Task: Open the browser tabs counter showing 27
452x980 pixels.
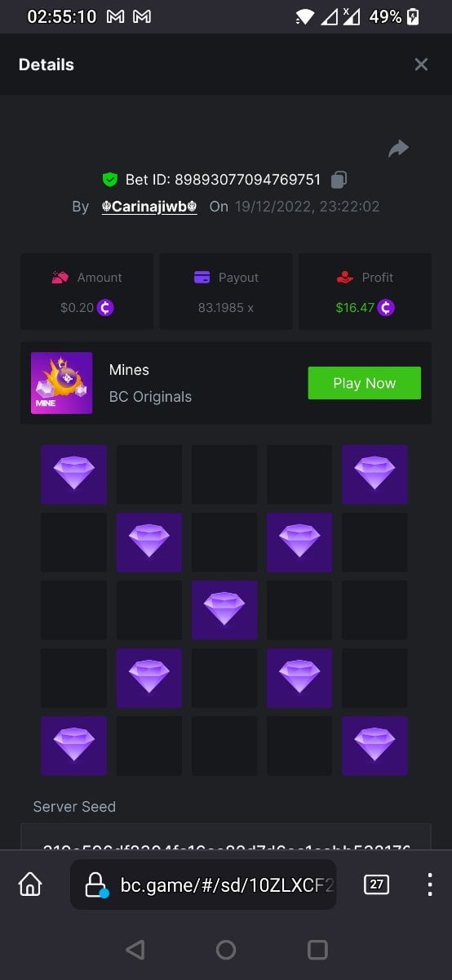Action: click(376, 884)
